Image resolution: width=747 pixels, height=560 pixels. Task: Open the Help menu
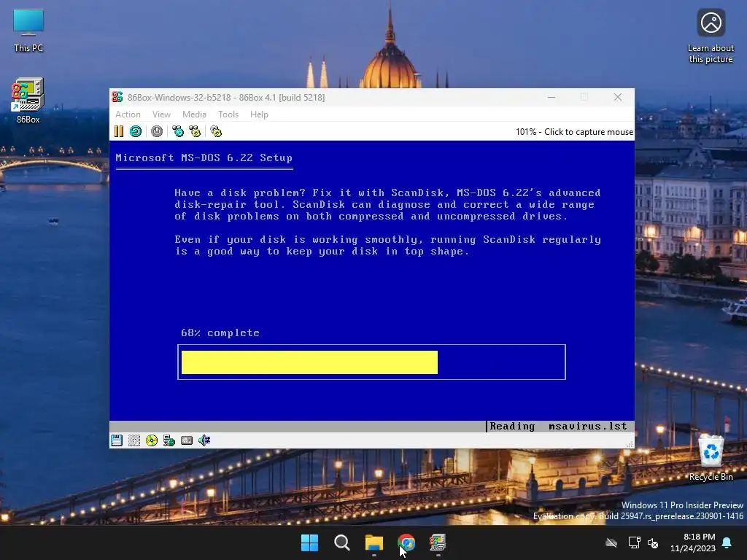coord(259,114)
